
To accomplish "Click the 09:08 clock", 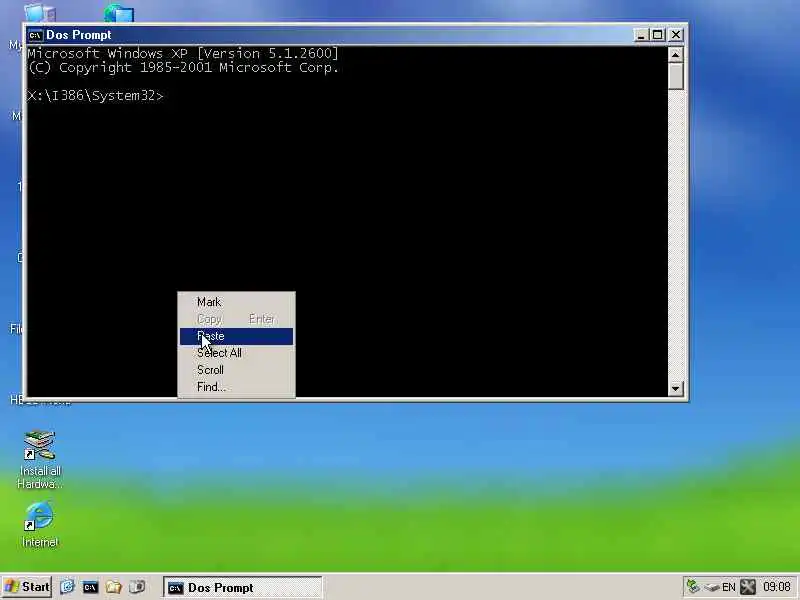I will point(777,587).
